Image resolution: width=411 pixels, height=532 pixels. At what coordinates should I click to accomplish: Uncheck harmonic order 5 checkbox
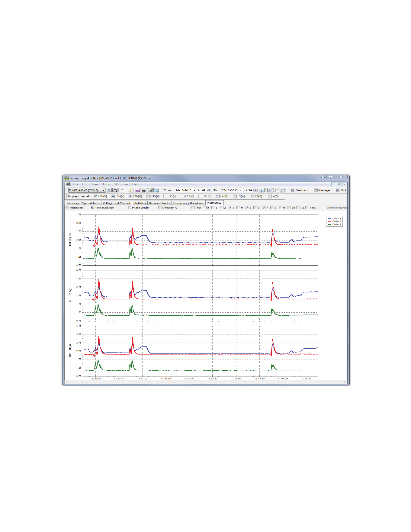pos(247,208)
